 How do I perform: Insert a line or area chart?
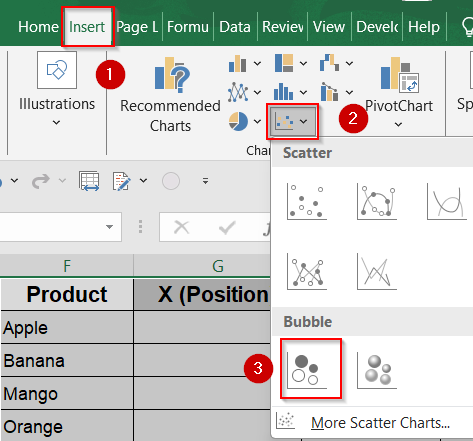pyautogui.click(x=238, y=92)
